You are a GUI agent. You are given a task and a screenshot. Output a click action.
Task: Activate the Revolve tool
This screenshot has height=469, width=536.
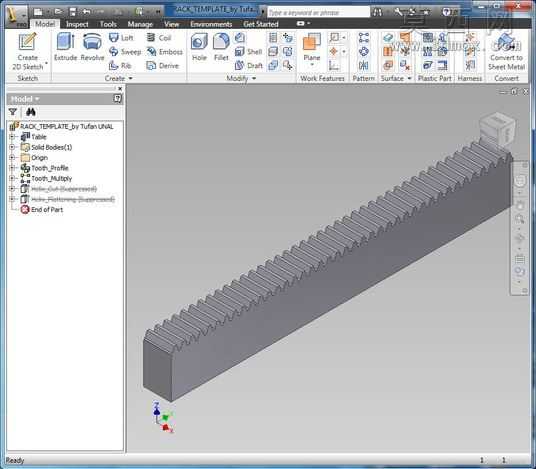(92, 47)
